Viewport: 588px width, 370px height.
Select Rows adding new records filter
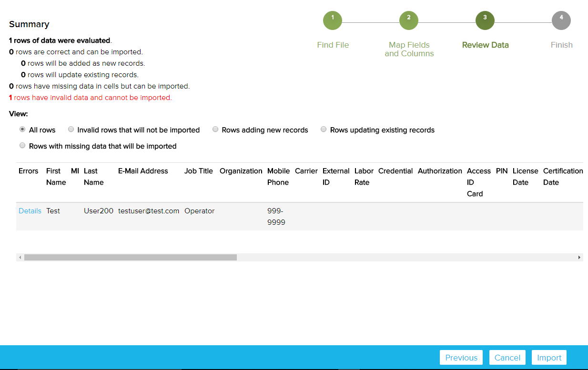(215, 129)
